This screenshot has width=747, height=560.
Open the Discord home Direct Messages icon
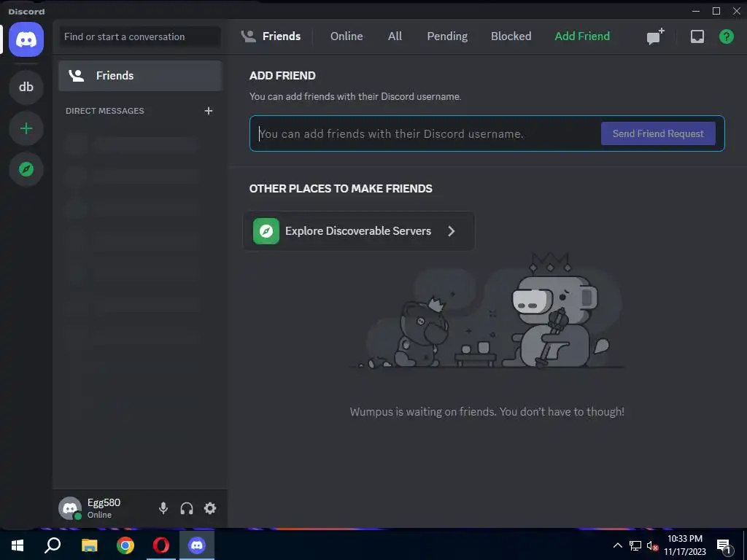[26, 39]
